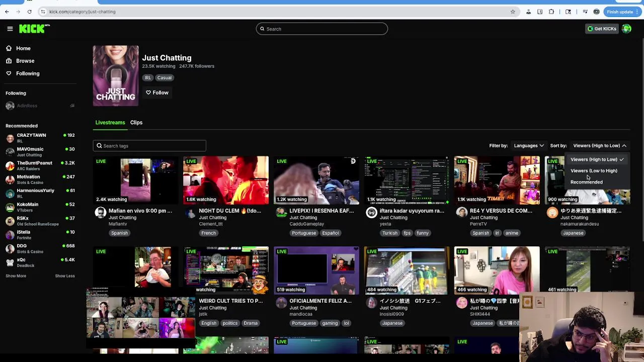The width and height of the screenshot is (644, 362).
Task: Open the hamburger sidebar menu
Action: [10, 29]
